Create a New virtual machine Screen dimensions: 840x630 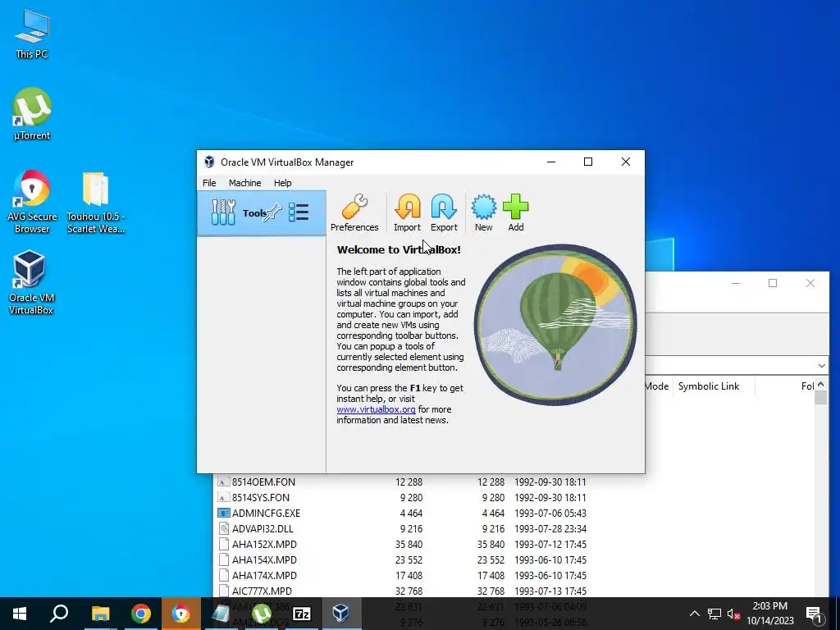[483, 212]
